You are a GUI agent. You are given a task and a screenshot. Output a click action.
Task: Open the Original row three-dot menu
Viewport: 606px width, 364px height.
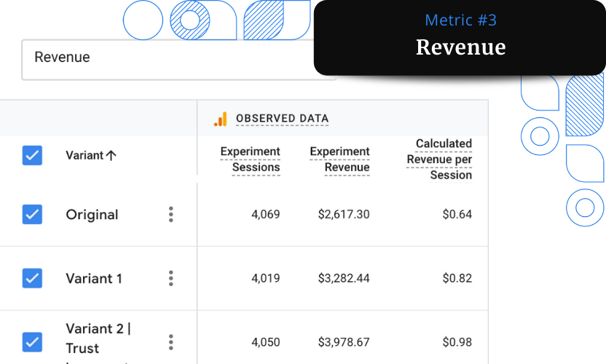tap(171, 215)
